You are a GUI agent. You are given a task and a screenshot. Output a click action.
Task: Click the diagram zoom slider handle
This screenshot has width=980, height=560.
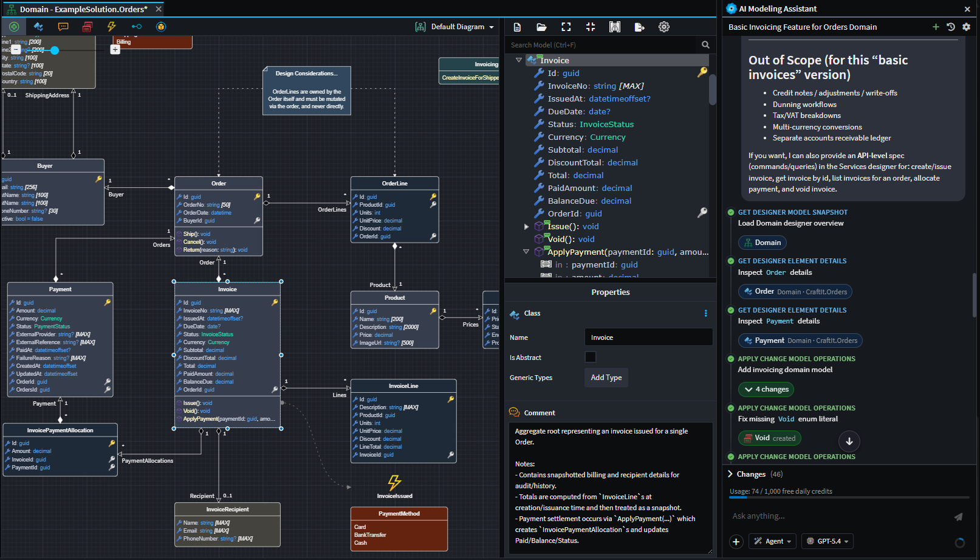click(x=55, y=50)
